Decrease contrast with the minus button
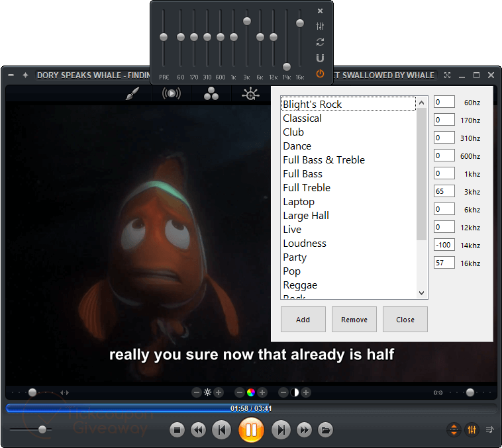502x448 pixels. click(283, 392)
